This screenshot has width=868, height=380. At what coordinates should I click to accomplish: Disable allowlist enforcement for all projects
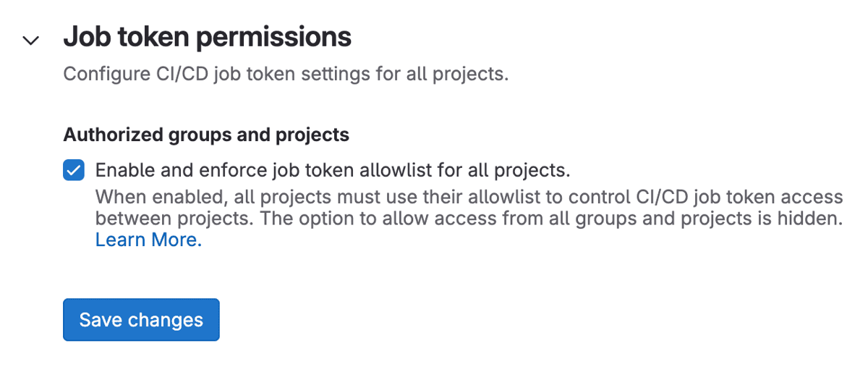pyautogui.click(x=74, y=171)
